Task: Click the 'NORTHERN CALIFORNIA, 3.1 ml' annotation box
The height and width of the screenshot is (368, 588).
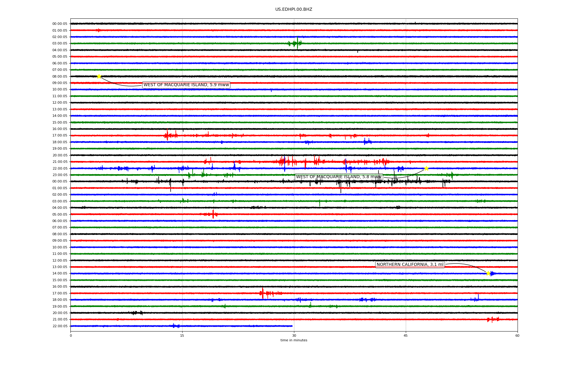Action: pos(410,265)
